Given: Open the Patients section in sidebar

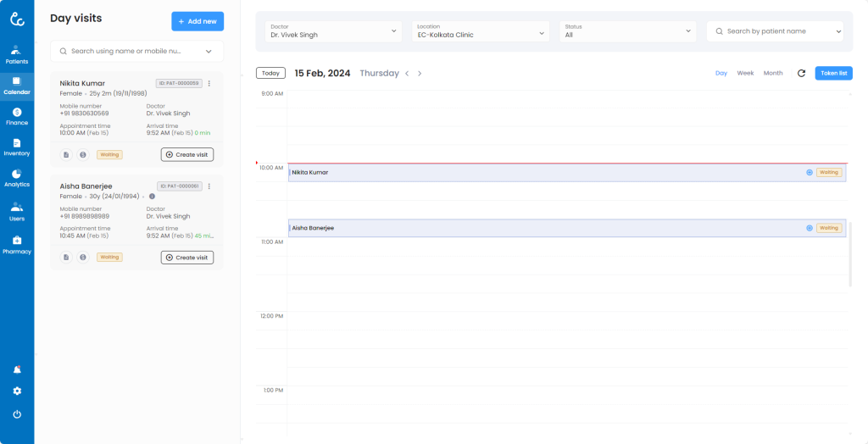Looking at the screenshot, I should (17, 54).
